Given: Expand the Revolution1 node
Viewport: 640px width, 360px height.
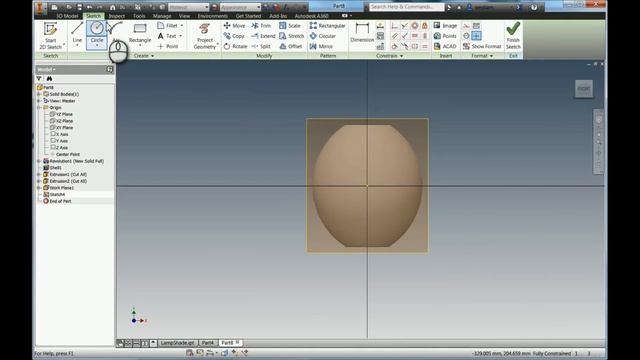Looking at the screenshot, I should pos(39,161).
